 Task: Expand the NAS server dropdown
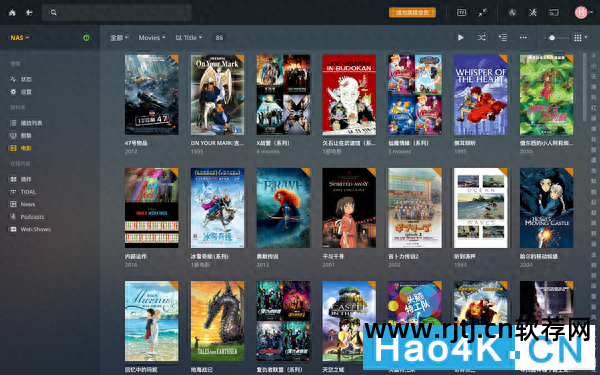point(20,38)
